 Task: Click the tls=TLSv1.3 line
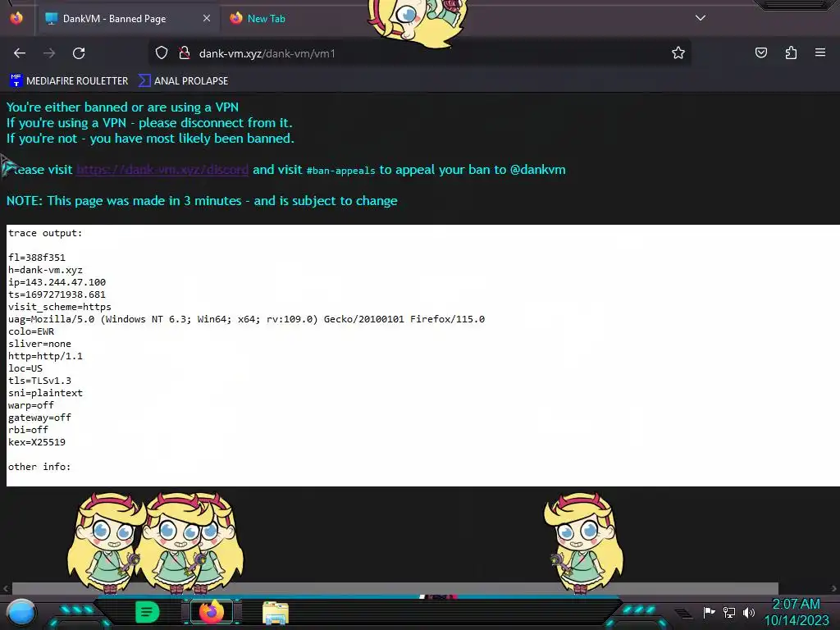pyautogui.click(x=39, y=381)
